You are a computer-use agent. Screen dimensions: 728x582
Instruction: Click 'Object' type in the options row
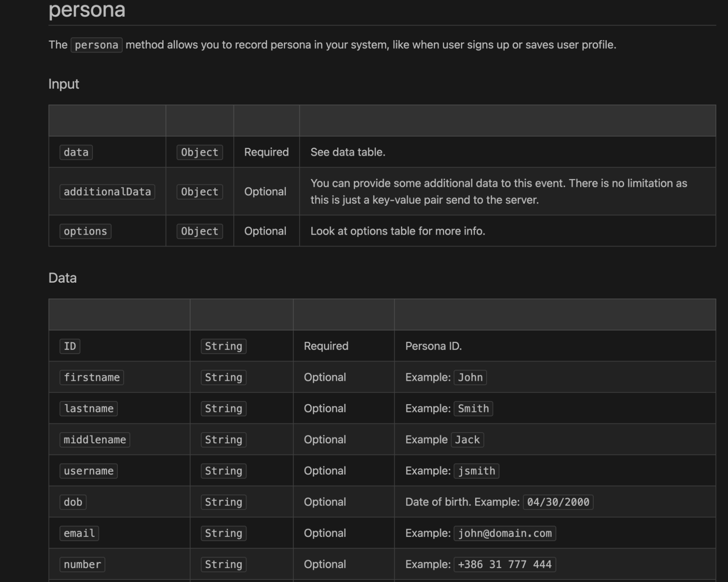(x=200, y=231)
